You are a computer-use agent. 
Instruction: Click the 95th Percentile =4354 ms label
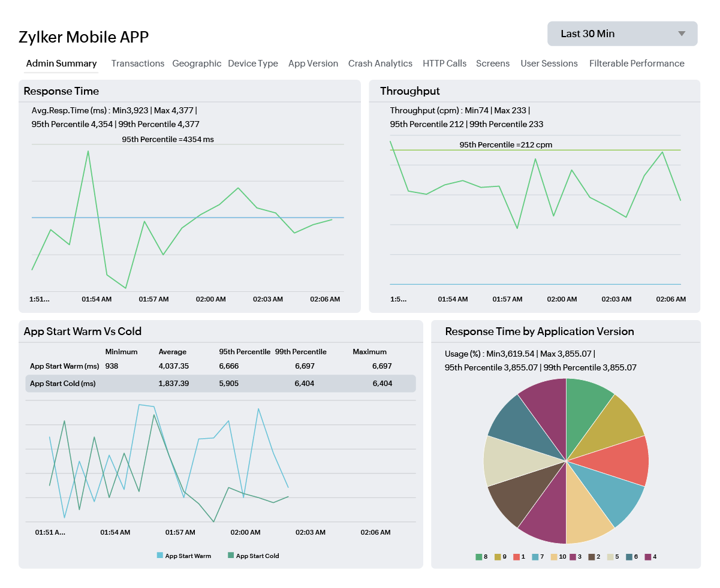pos(168,139)
